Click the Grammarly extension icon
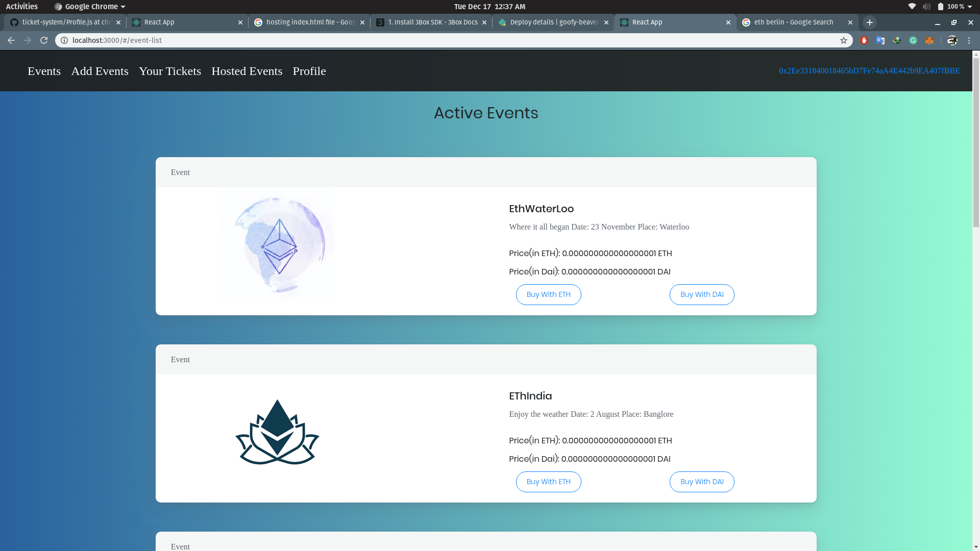The height and width of the screenshot is (551, 980). 913,40
